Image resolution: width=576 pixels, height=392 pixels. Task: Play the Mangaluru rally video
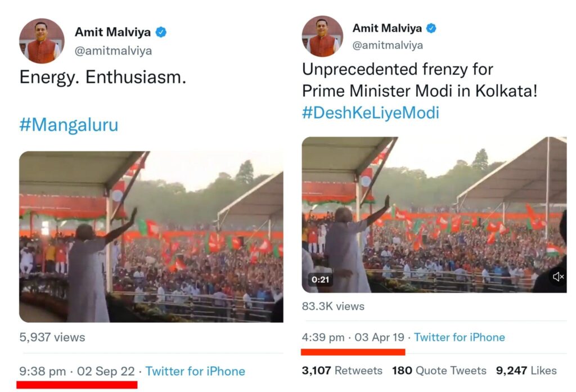[151, 237]
